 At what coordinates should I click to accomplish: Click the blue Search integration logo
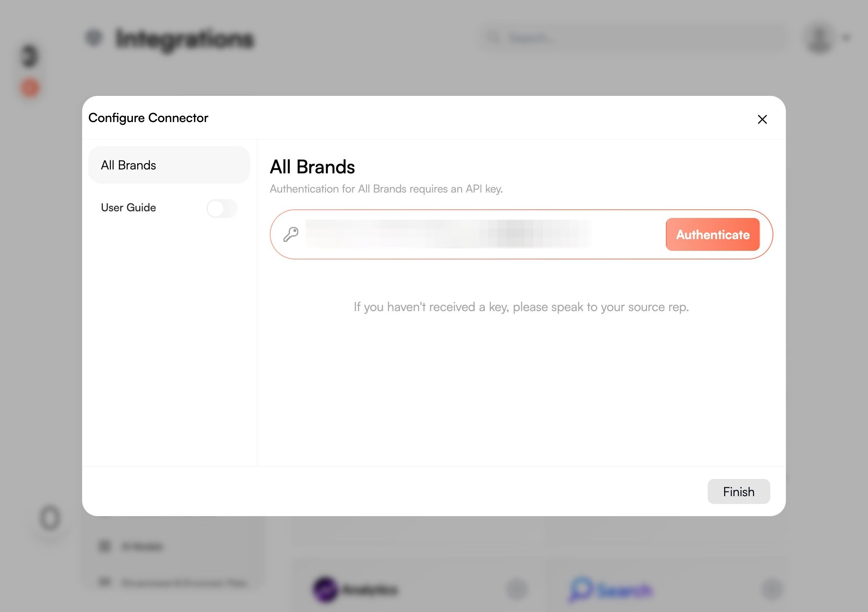pos(581,589)
